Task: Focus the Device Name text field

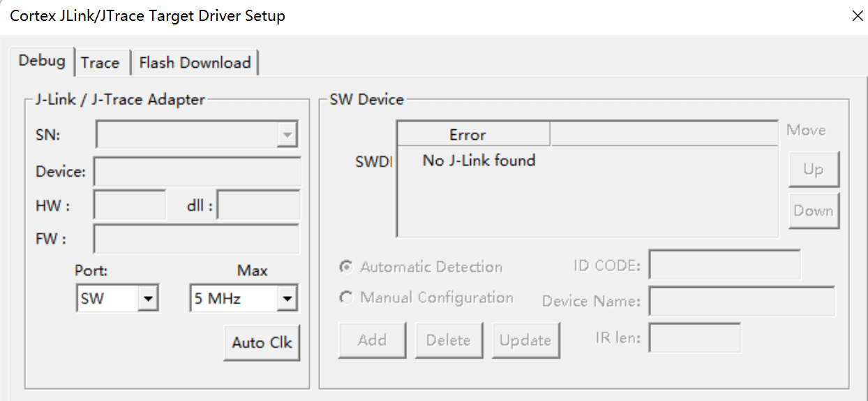Action: coord(741,301)
